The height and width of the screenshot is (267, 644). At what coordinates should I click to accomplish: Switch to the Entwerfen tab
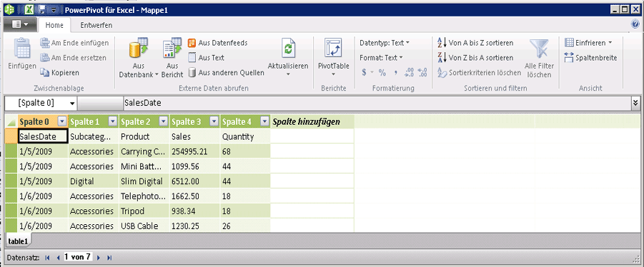click(x=96, y=26)
